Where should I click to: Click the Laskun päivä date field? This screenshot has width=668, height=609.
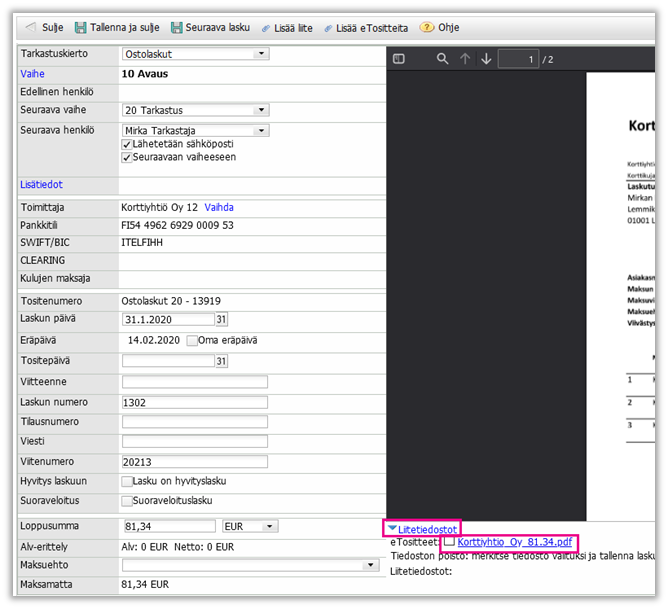[168, 319]
